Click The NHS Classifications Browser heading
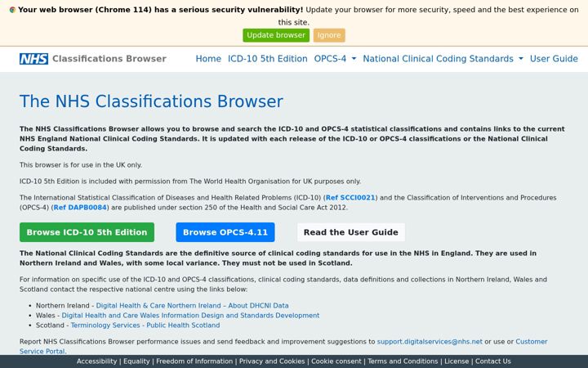 [151, 101]
